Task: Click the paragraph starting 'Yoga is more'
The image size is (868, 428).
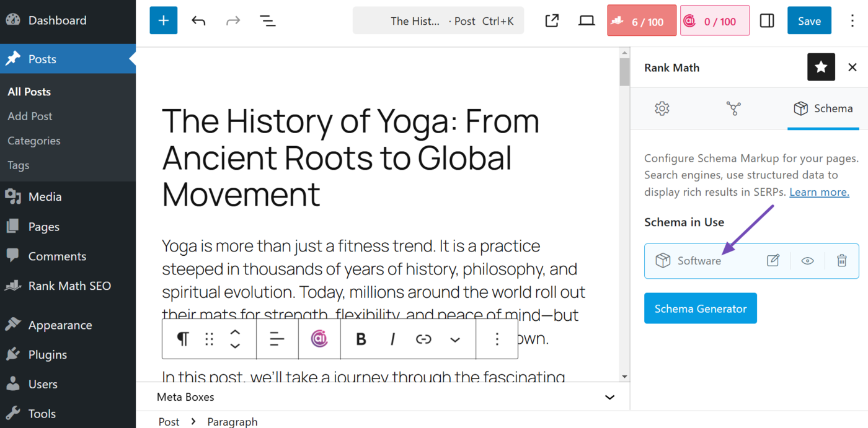Action: pyautogui.click(x=374, y=292)
